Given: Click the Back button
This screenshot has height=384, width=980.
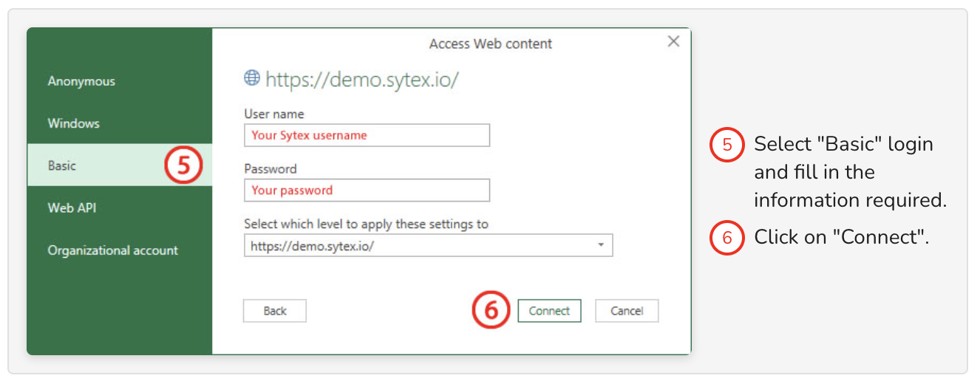Looking at the screenshot, I should (x=275, y=311).
